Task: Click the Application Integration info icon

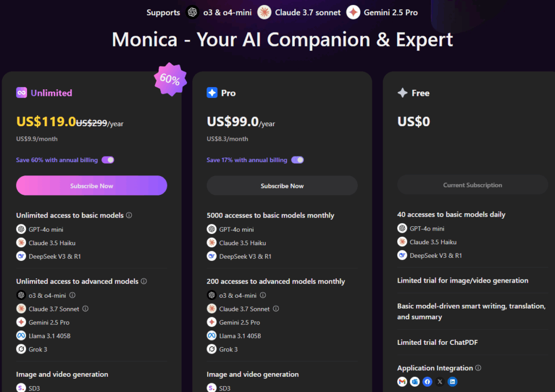Action: coord(478,368)
